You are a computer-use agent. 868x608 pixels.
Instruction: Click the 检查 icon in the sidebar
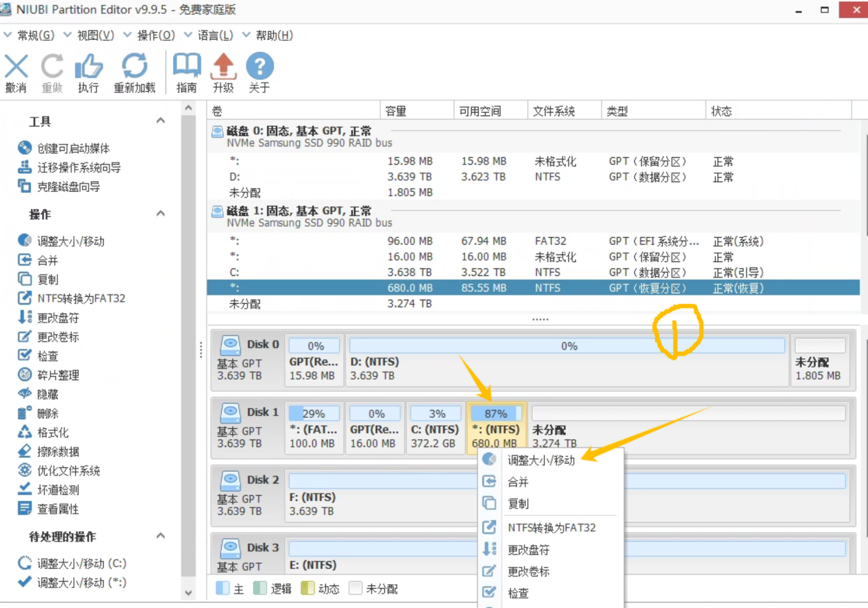(x=24, y=355)
